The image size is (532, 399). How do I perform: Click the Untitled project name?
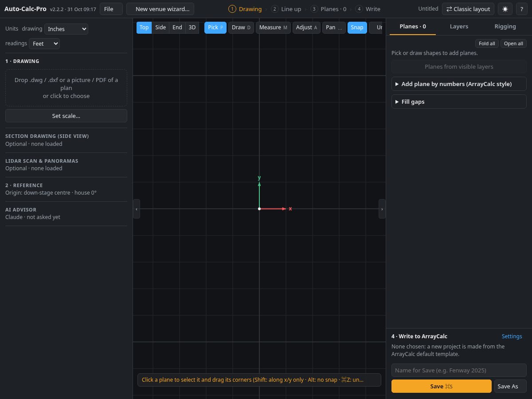click(x=428, y=9)
